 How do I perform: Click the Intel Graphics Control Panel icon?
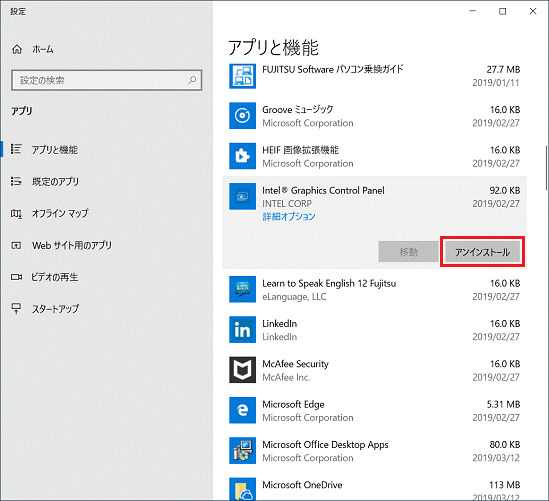pyautogui.click(x=242, y=196)
